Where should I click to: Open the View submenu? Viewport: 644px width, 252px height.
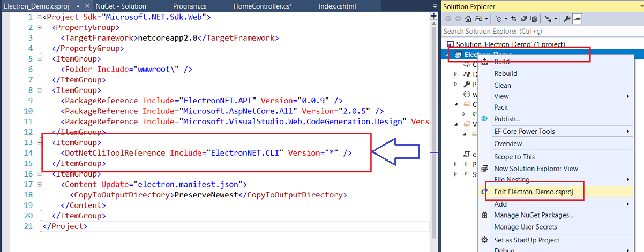coord(555,96)
